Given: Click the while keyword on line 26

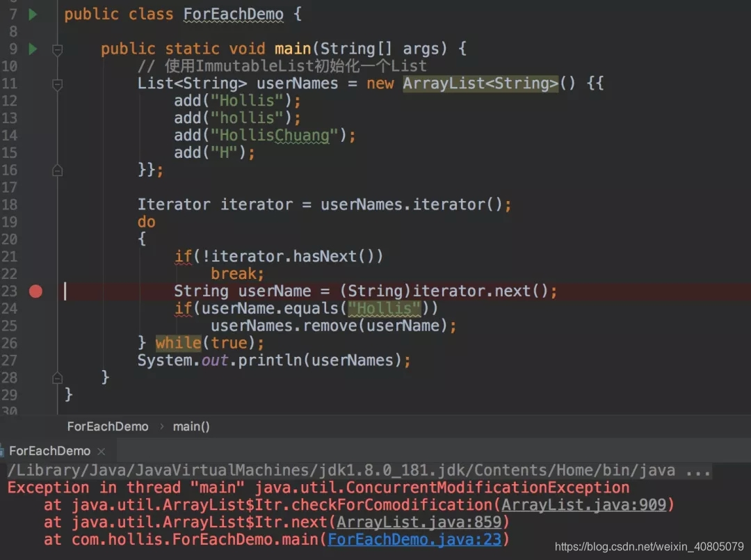Looking at the screenshot, I should [x=178, y=343].
